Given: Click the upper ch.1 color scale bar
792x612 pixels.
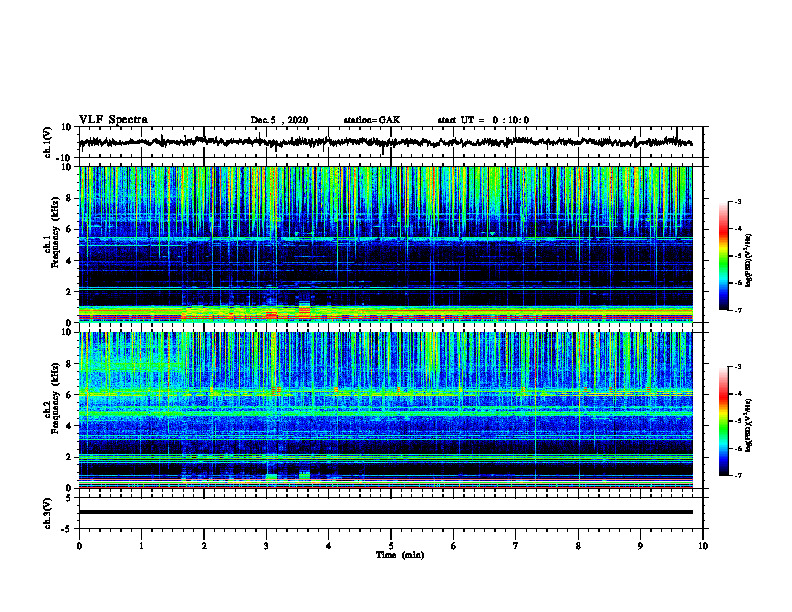Looking at the screenshot, I should pyautogui.click(x=724, y=256).
